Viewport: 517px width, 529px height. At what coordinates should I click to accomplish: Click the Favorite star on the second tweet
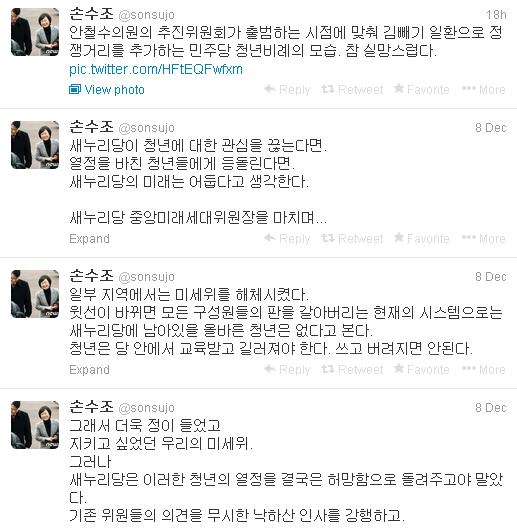[399, 238]
